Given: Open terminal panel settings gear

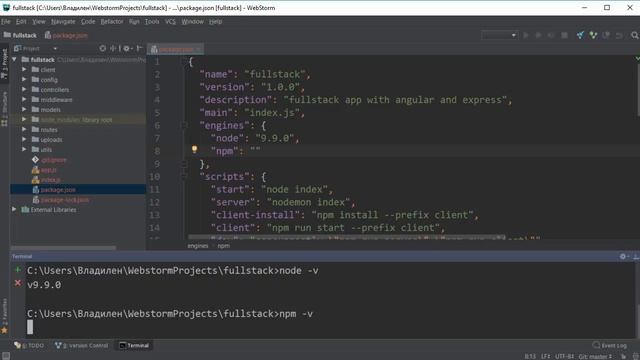Looking at the screenshot, I should pos(623,256).
